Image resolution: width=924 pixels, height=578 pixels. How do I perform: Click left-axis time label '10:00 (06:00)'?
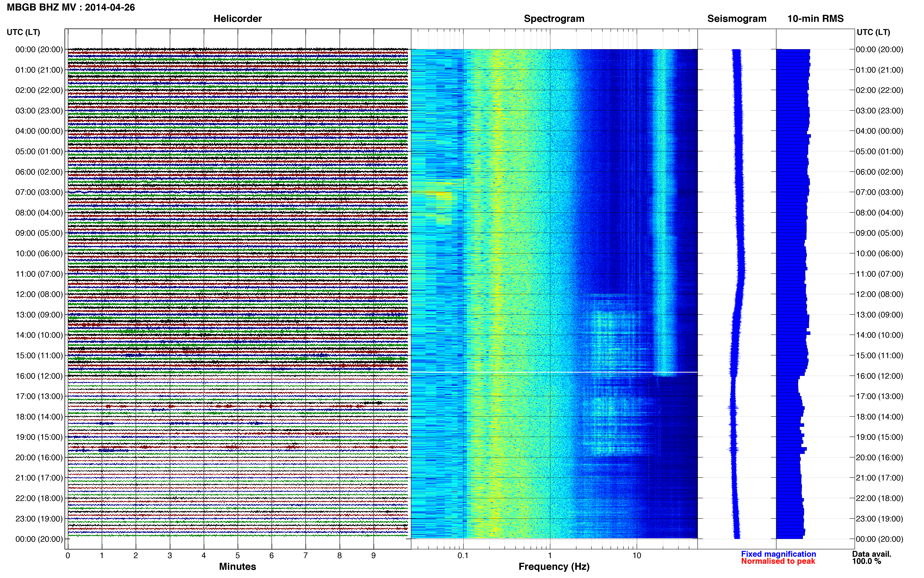point(39,253)
